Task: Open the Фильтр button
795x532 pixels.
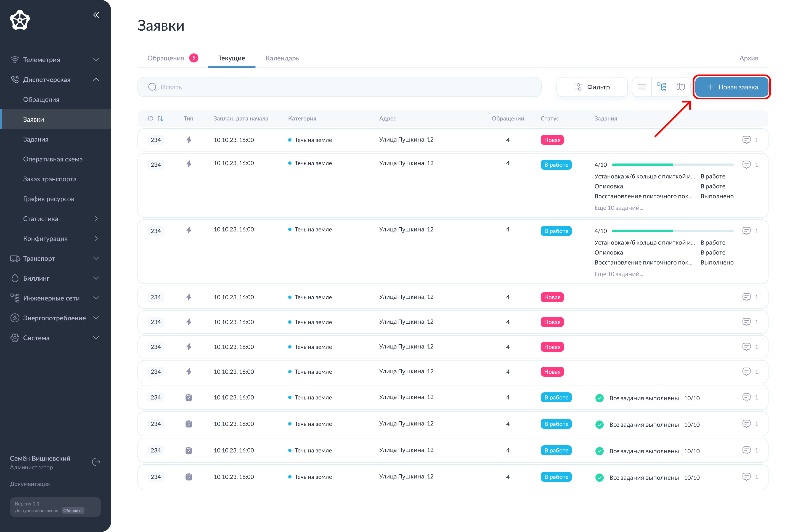Action: tap(592, 87)
